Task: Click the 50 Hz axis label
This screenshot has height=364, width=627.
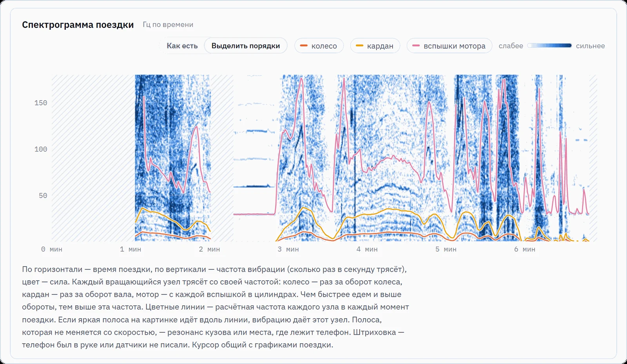Action: coord(43,196)
